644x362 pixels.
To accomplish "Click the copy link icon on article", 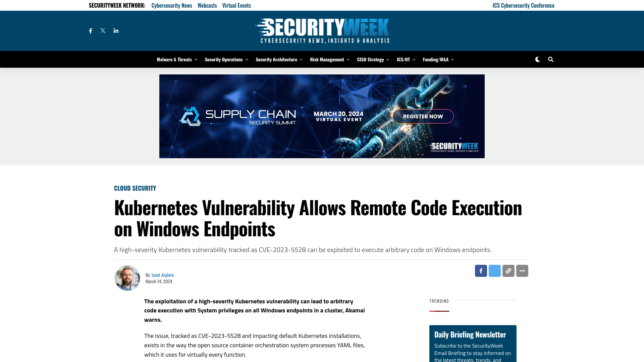I will click(x=508, y=270).
